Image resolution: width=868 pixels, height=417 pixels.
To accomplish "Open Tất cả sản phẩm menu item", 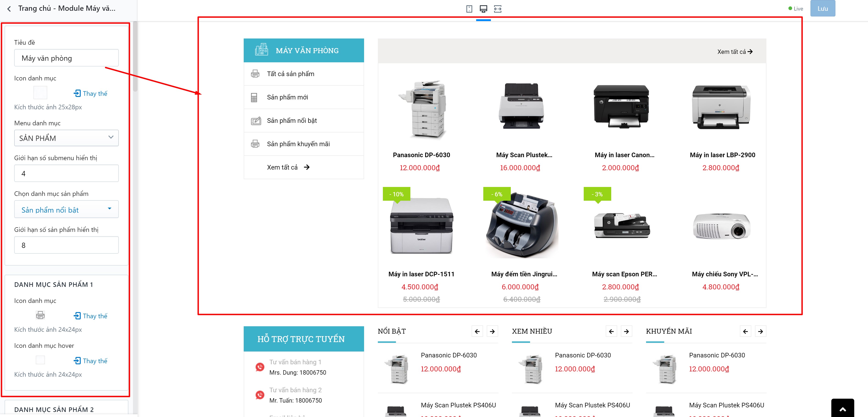I will [290, 74].
